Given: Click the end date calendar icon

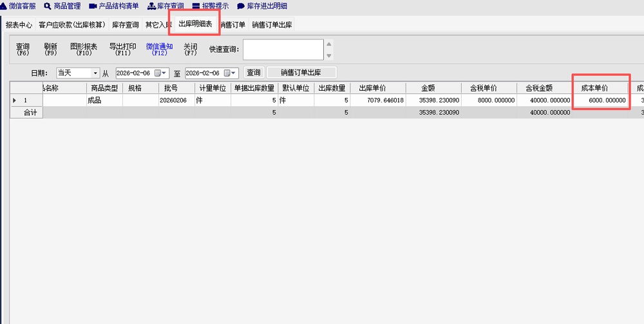Looking at the screenshot, I should pyautogui.click(x=227, y=73).
